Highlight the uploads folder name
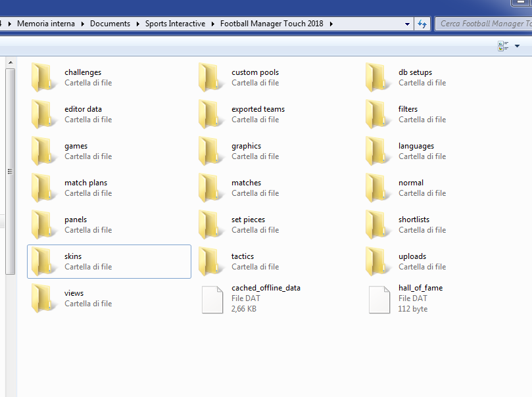The height and width of the screenshot is (397, 532). point(412,256)
